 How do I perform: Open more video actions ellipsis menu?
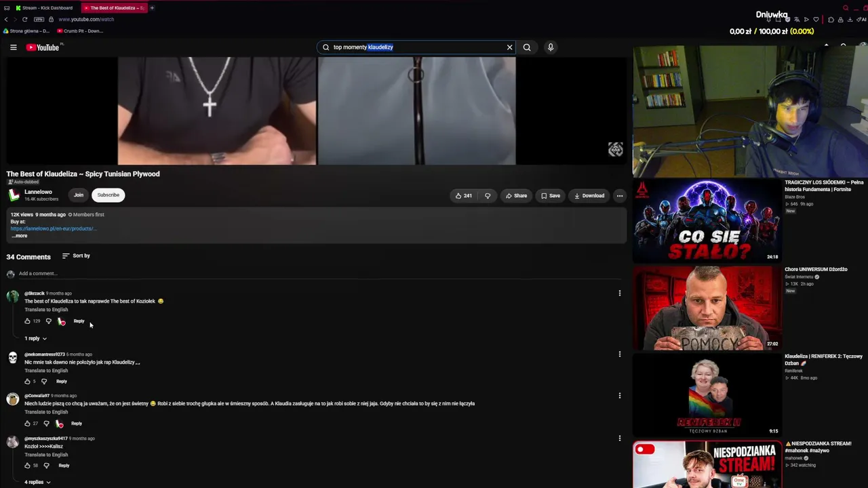(619, 196)
